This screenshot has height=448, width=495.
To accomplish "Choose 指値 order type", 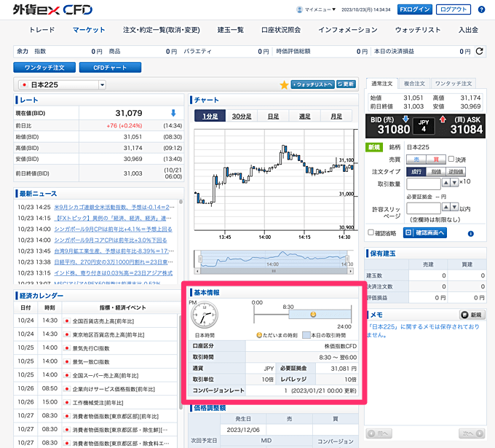I will click(435, 170).
